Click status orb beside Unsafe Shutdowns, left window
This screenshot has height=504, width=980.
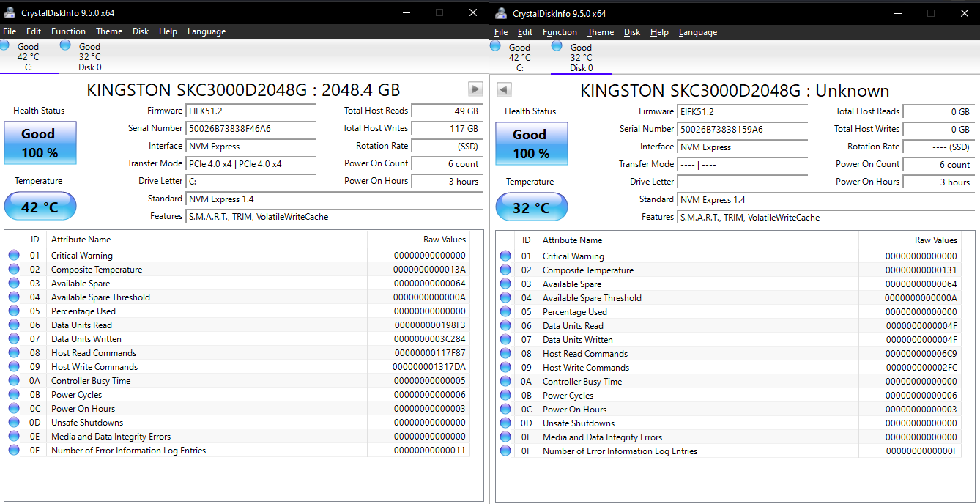click(14, 423)
